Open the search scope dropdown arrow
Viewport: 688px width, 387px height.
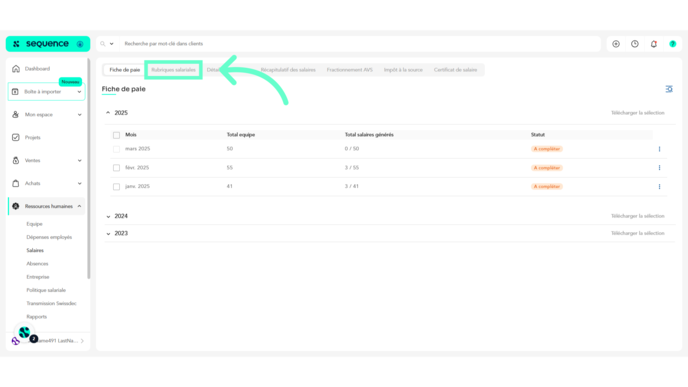coord(111,44)
